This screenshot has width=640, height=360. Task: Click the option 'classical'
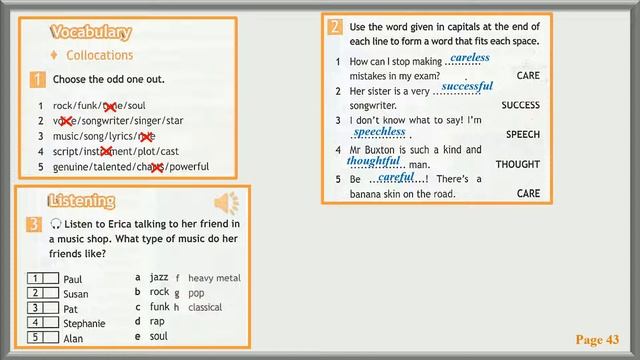point(205,307)
